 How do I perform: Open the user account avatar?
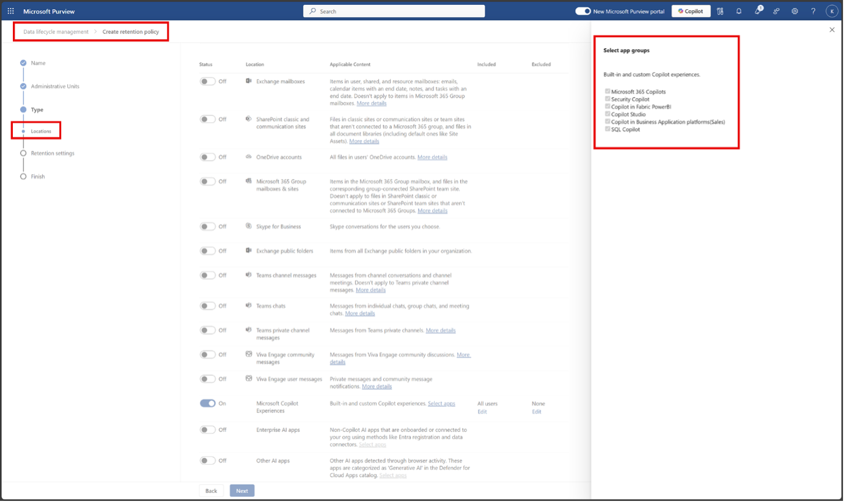pyautogui.click(x=831, y=11)
